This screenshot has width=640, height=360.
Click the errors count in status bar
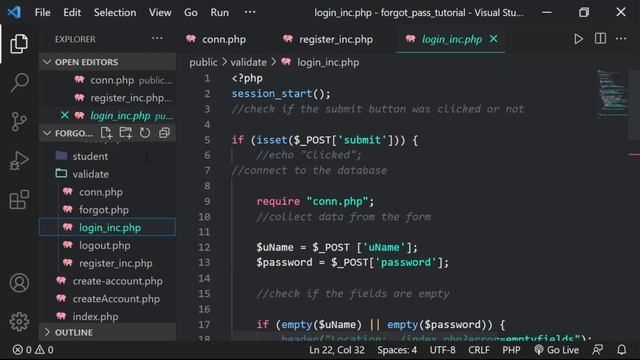coord(22,350)
